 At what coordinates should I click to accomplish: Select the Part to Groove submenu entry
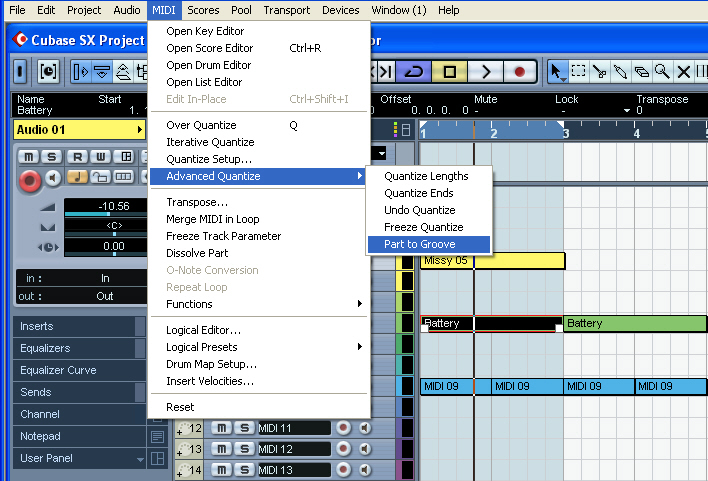429,244
